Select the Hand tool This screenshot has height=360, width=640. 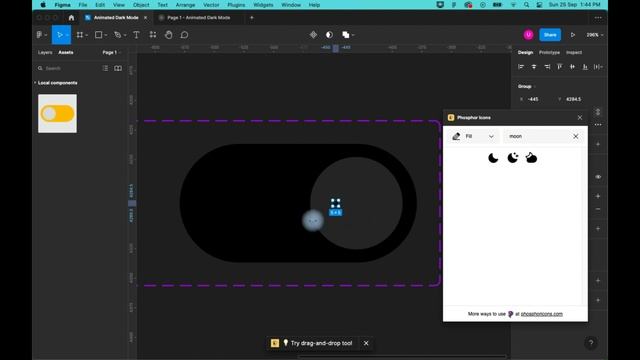[x=169, y=35]
